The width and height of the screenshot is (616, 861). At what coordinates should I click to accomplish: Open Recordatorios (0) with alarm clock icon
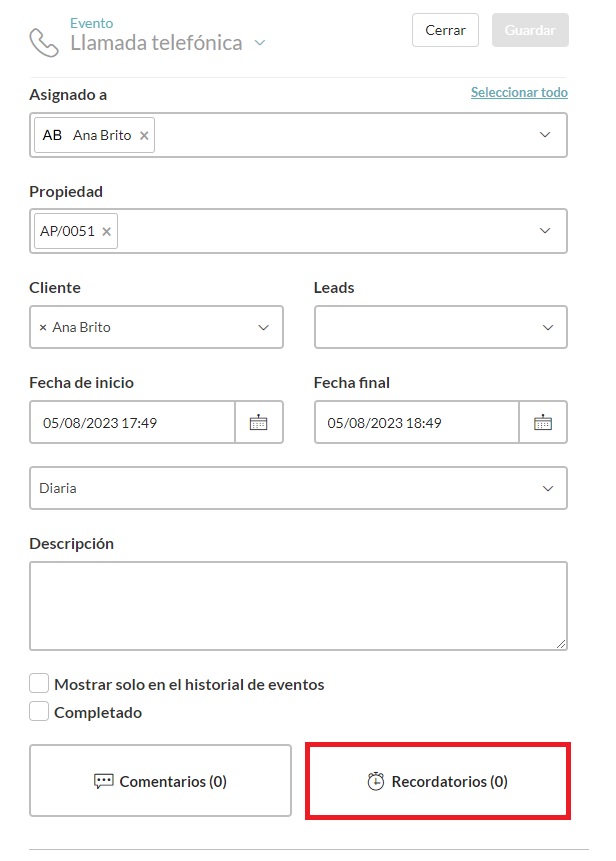[438, 782]
